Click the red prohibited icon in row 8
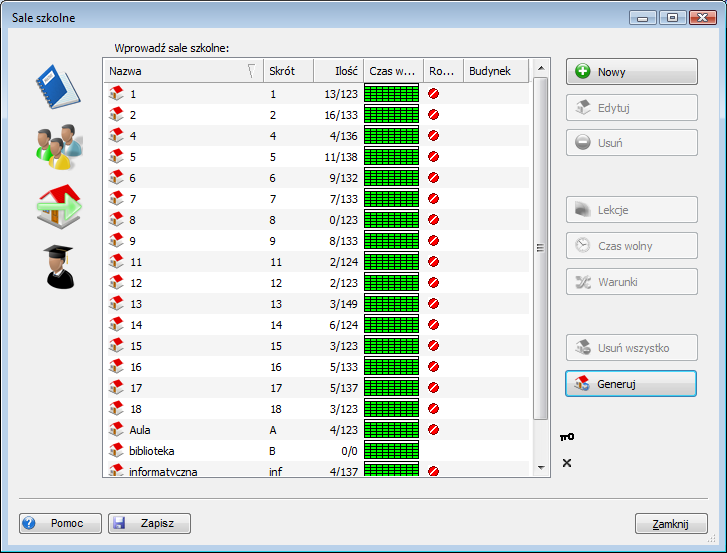 tap(434, 219)
